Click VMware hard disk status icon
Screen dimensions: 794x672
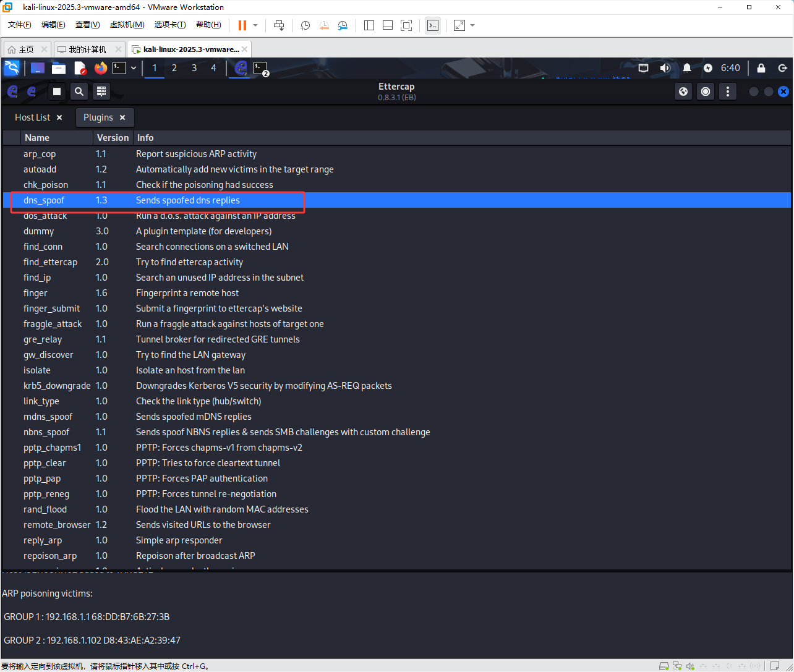point(664,666)
